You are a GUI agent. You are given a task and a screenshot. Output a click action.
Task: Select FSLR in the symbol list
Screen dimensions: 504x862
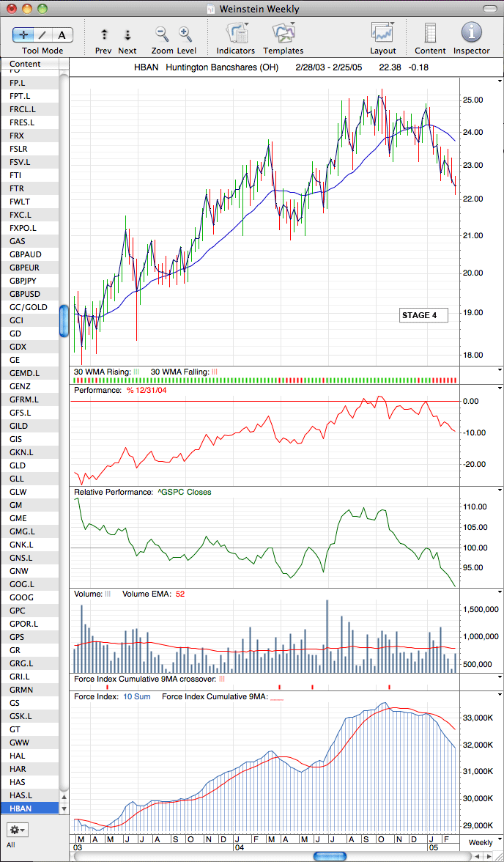[30, 148]
